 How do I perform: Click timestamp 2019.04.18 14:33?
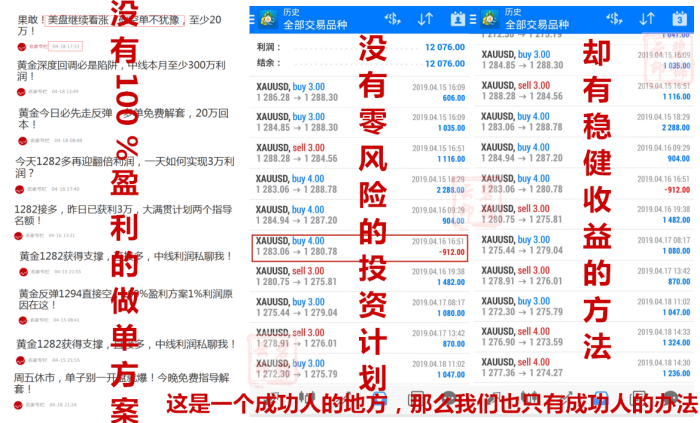click(664, 332)
